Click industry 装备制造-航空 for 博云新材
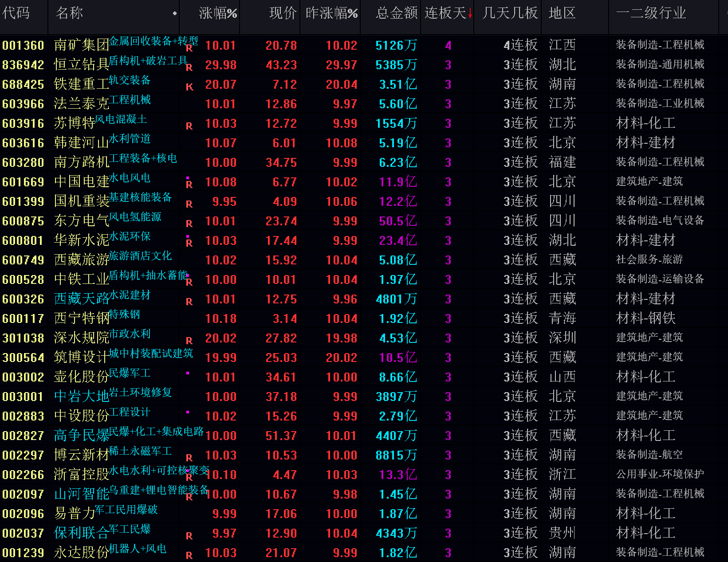 pyautogui.click(x=649, y=455)
